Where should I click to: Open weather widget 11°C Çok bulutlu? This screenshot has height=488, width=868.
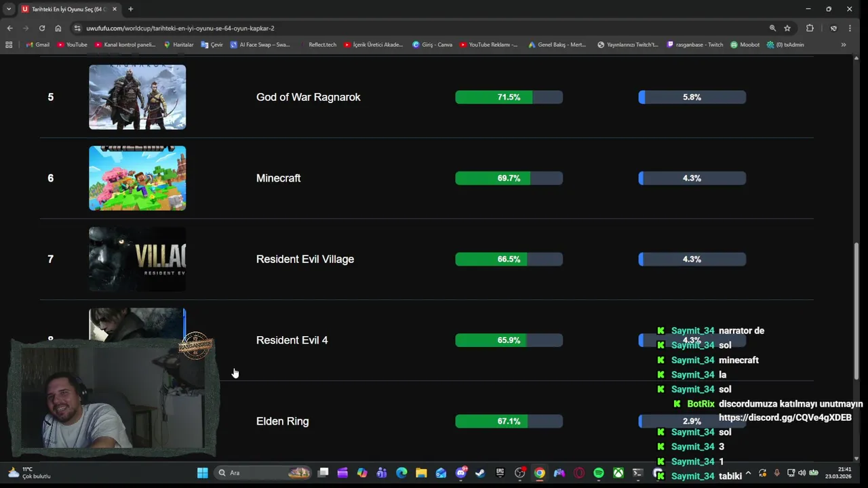tap(28, 472)
